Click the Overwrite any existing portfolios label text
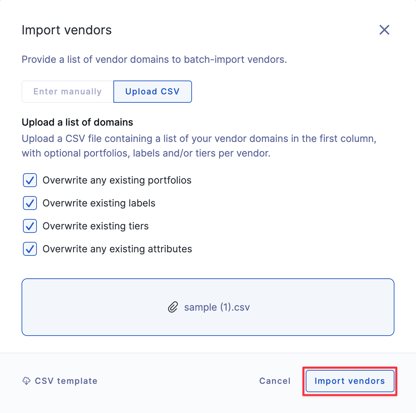416x413 pixels. click(117, 180)
